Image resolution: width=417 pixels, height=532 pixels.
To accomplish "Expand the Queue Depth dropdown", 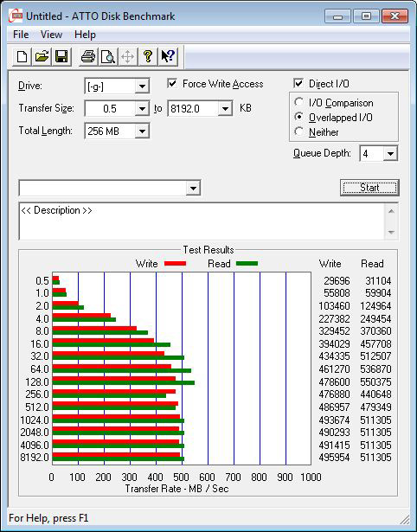I will pos(390,154).
